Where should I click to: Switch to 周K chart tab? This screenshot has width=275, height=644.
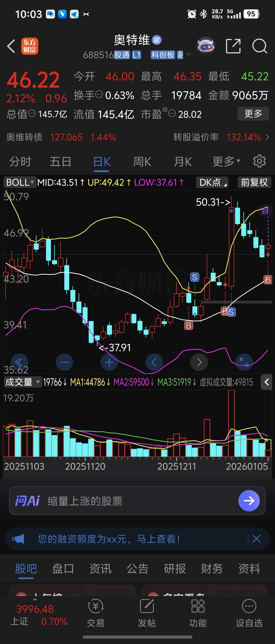coord(142,162)
